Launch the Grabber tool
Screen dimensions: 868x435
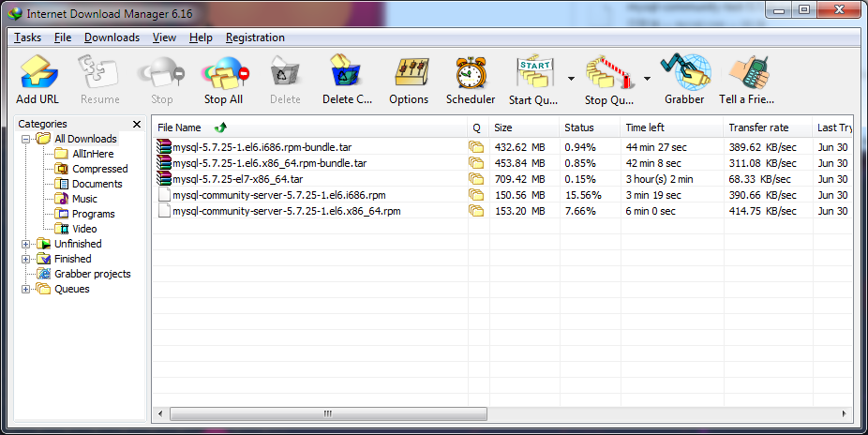(x=685, y=72)
